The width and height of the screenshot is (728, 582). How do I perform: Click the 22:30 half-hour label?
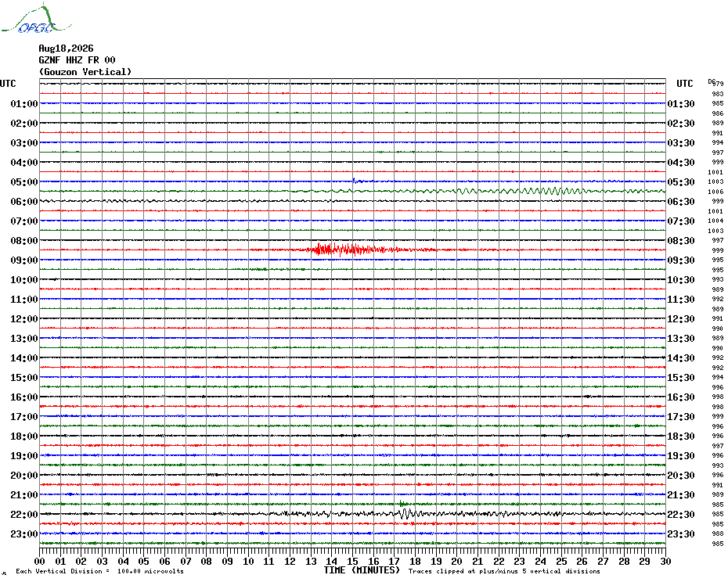click(681, 514)
